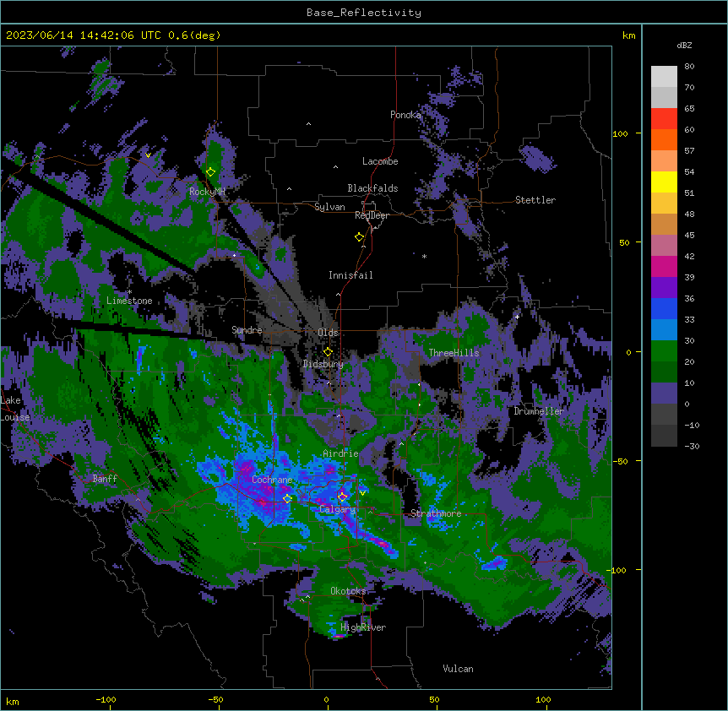Click the bright green 20-30 dBZ swatch

click(x=664, y=351)
